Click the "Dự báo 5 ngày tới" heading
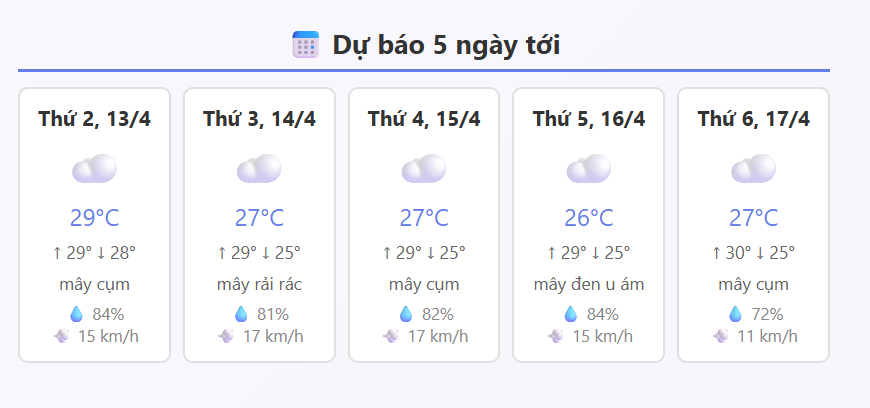This screenshot has height=408, width=870. [446, 46]
